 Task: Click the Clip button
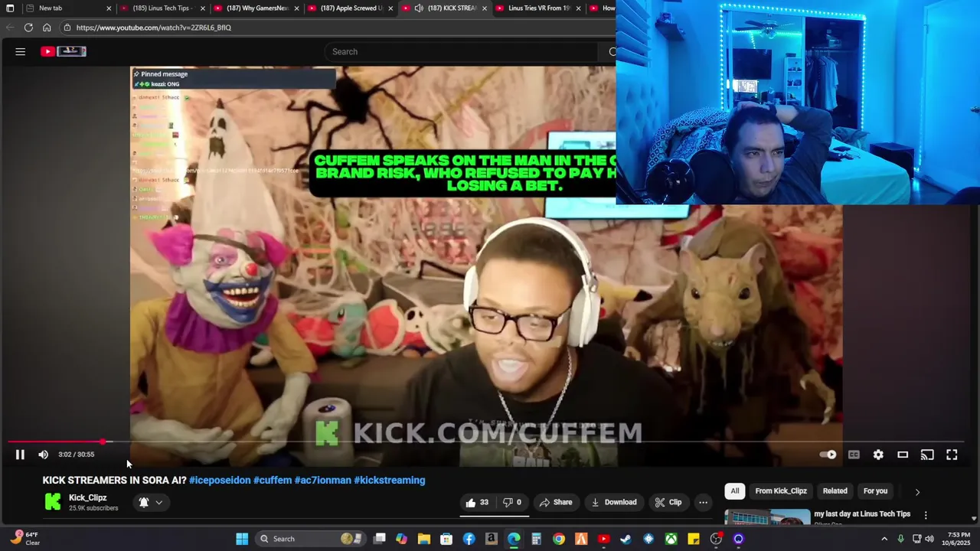pos(668,502)
